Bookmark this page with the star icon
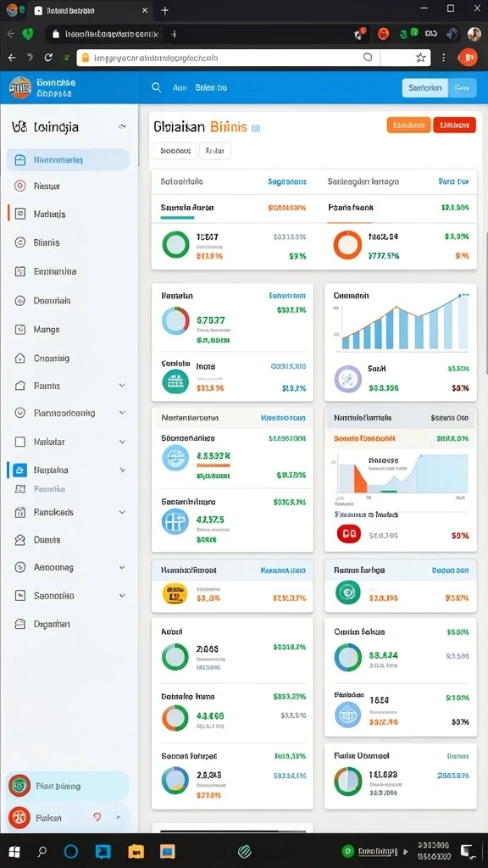This screenshot has height=868, width=488. click(421, 58)
